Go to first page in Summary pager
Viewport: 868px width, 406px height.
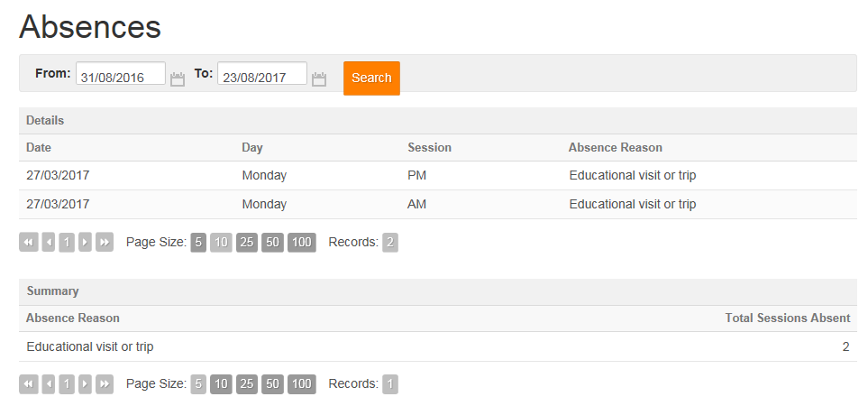[29, 383]
